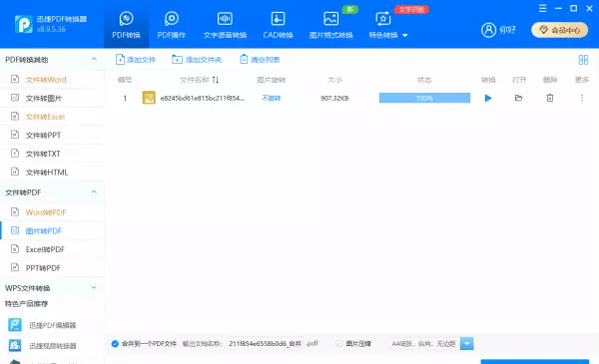Viewport: 599px width, 364px height.
Task: Open the A4 paper settings dropdown
Action: point(467,344)
